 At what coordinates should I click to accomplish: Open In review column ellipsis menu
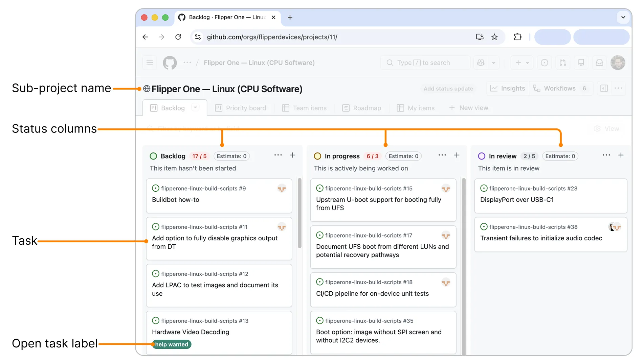[606, 155]
